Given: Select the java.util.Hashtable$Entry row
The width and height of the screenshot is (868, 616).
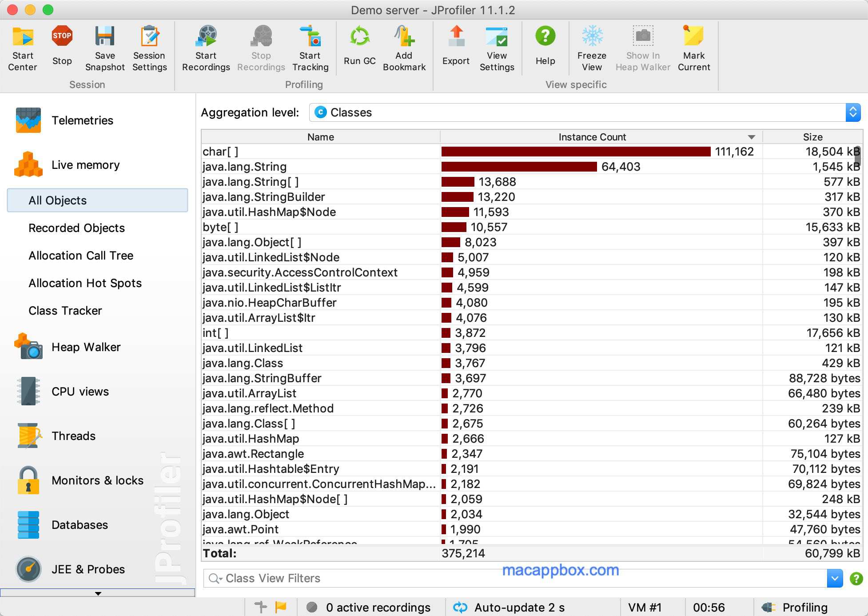Looking at the screenshot, I should [532, 469].
